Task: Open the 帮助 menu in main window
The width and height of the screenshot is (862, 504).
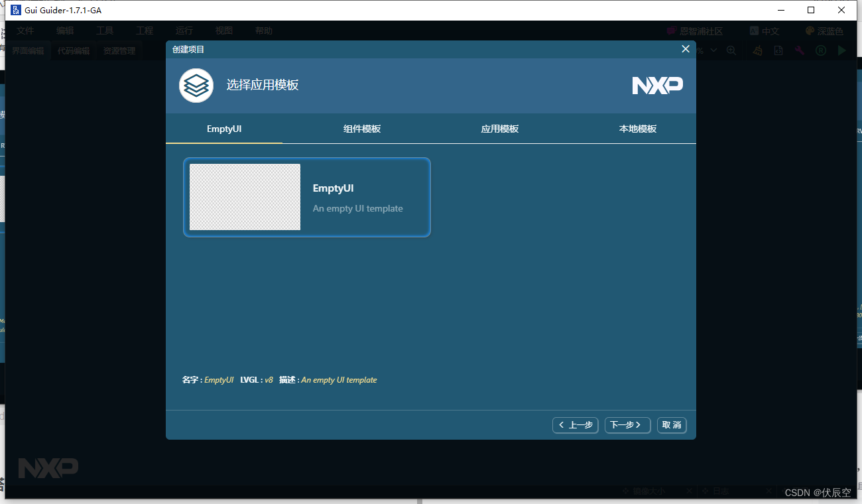Action: [264, 31]
